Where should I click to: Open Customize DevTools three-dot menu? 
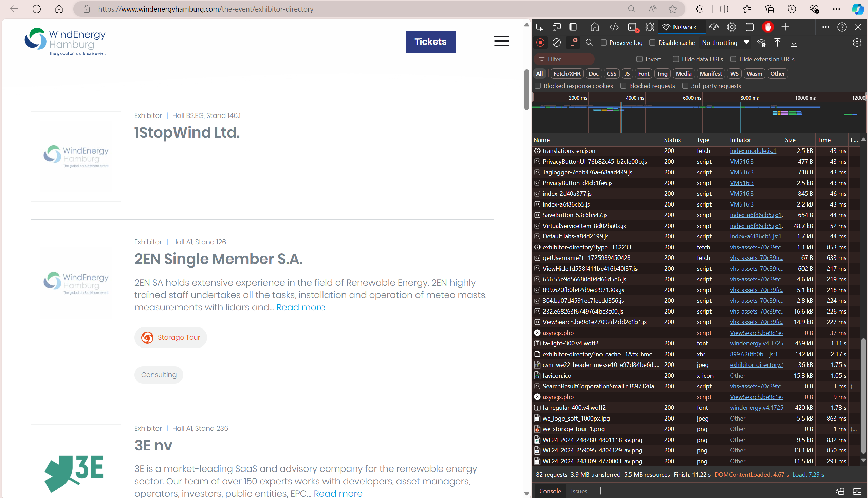[826, 27]
